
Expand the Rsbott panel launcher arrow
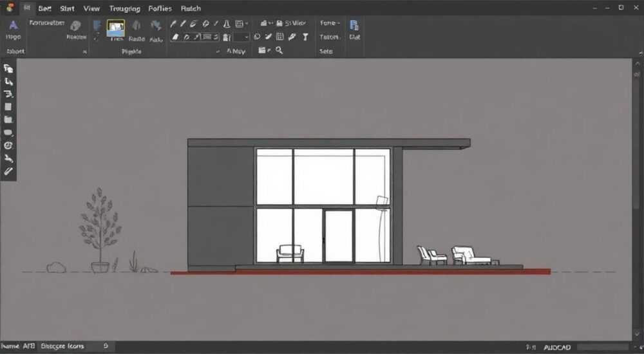click(x=84, y=51)
